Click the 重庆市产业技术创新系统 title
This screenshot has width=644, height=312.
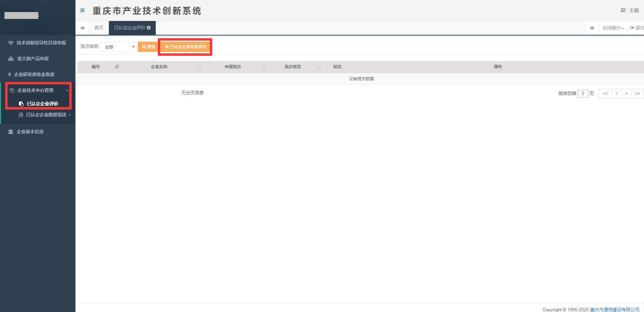tap(147, 11)
